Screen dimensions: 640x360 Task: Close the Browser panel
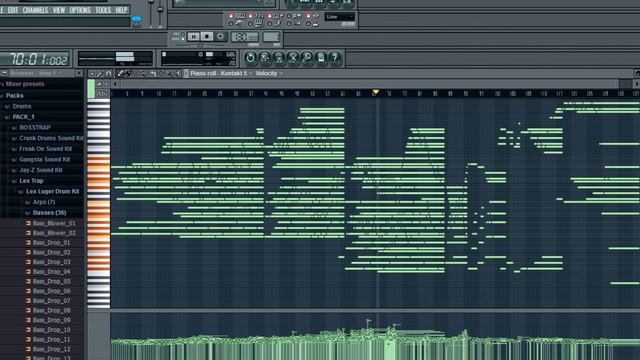[x=79, y=73]
